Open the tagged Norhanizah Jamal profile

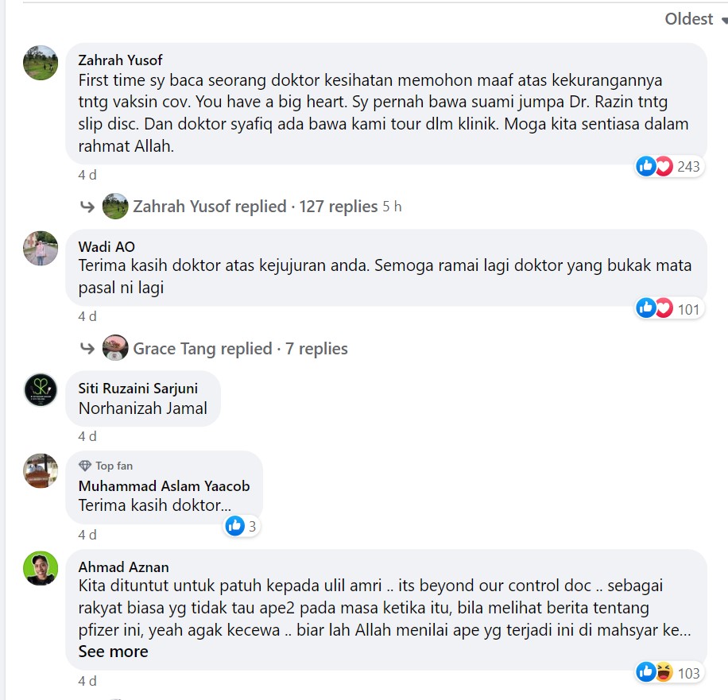coord(143,408)
